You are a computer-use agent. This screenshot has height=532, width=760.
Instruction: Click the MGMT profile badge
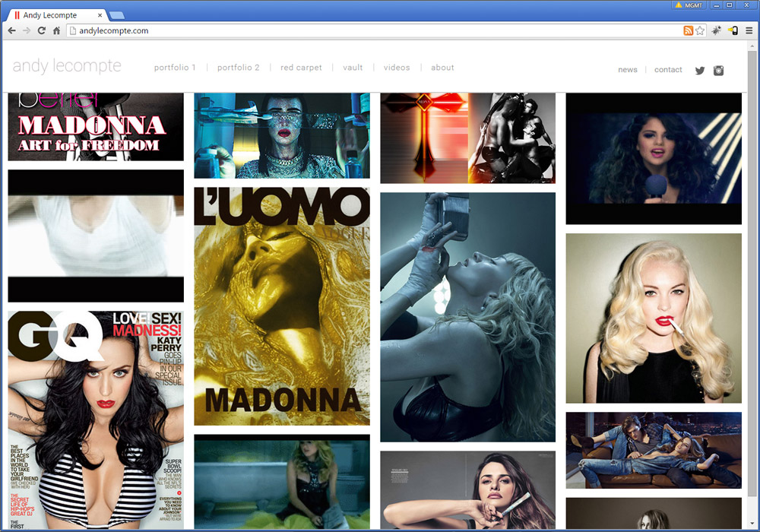pyautogui.click(x=689, y=5)
